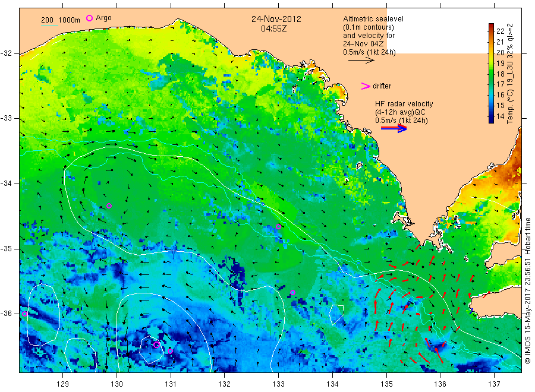This screenshot has width=535, height=392.
Task: Click the 'drifter' legend label
Action: [x=382, y=86]
